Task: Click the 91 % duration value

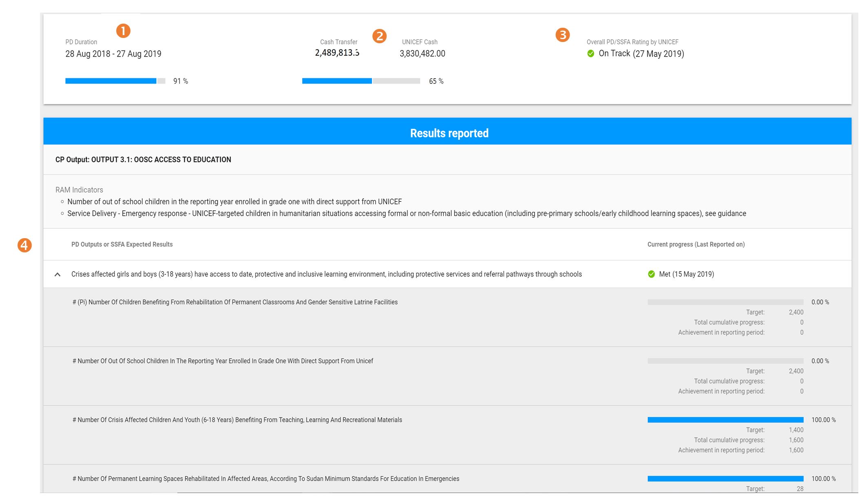Action: point(180,81)
